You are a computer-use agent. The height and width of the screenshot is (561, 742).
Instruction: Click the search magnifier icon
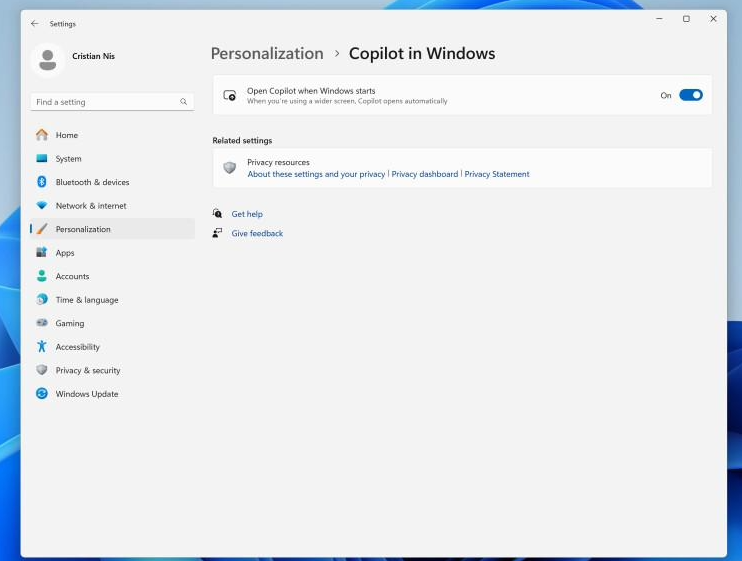pyautogui.click(x=183, y=102)
